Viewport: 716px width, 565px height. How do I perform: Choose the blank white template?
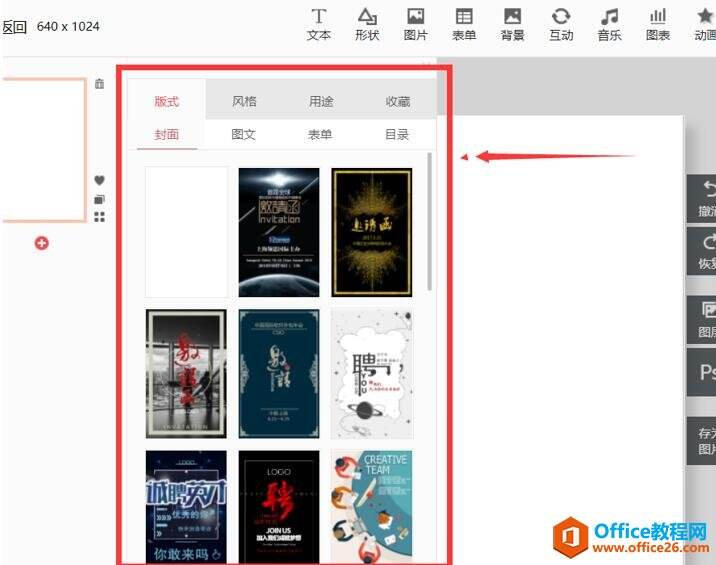pos(186,232)
